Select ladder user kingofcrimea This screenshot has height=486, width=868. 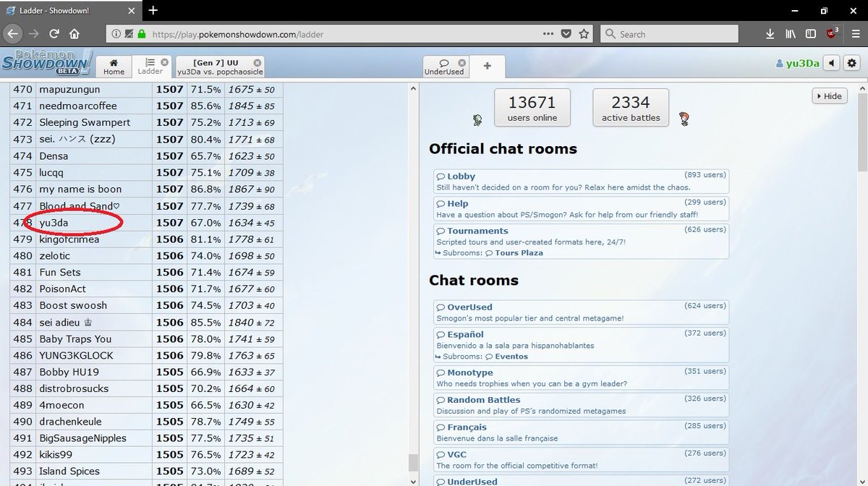(69, 239)
